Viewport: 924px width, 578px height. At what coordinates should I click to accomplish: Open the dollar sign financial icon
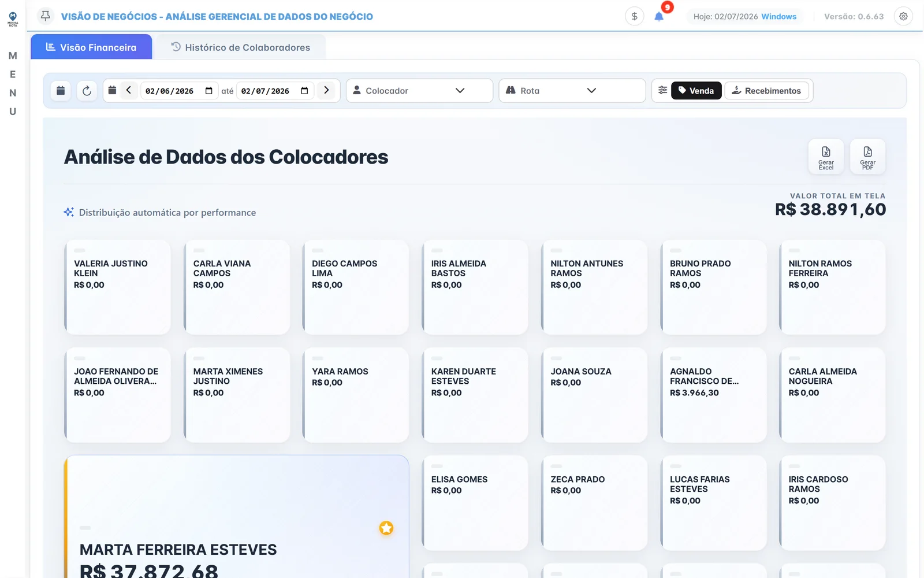[x=634, y=16]
